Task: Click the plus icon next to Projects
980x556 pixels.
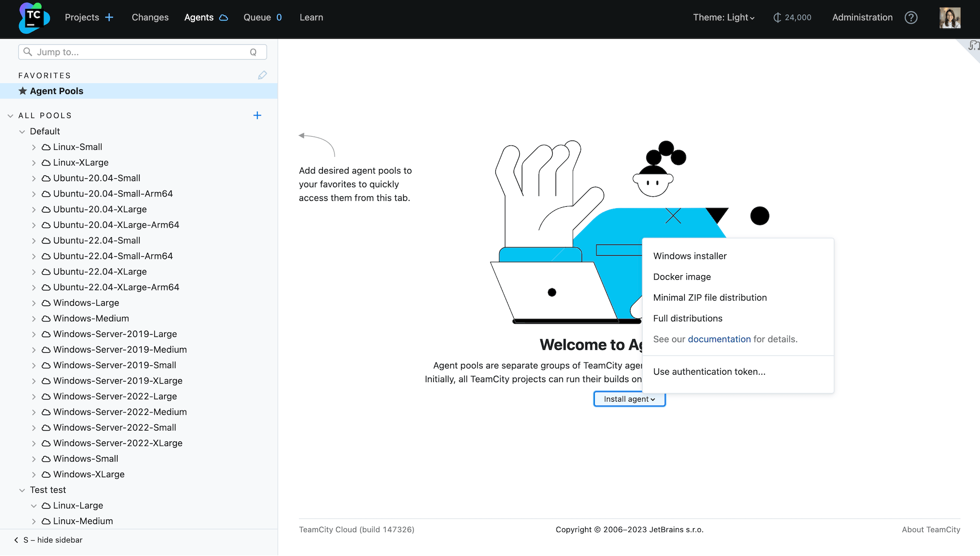Action: (109, 18)
